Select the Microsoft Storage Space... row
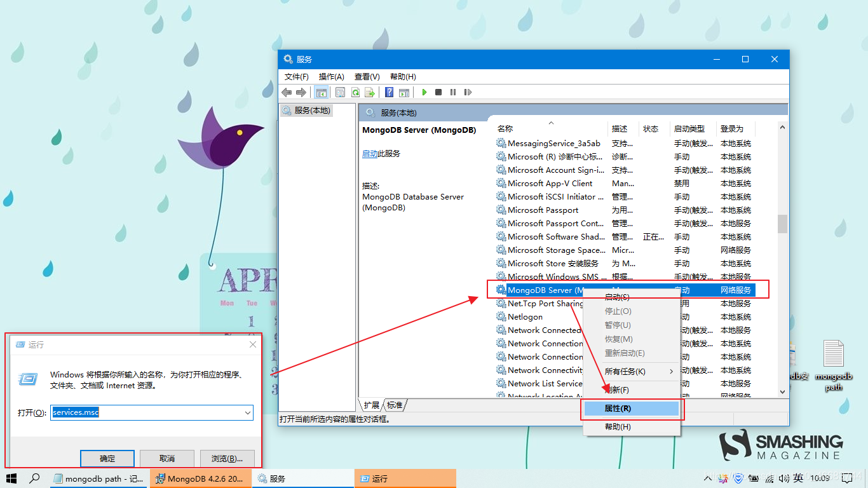 point(624,250)
